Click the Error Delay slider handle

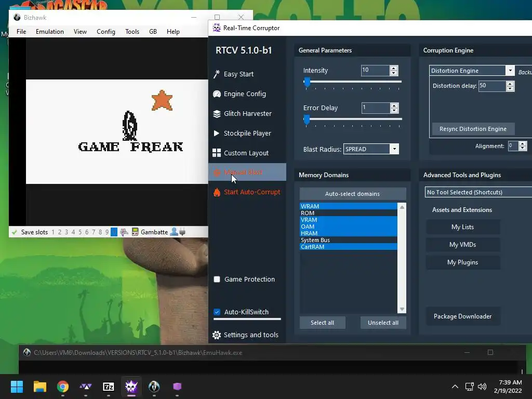[307, 119]
